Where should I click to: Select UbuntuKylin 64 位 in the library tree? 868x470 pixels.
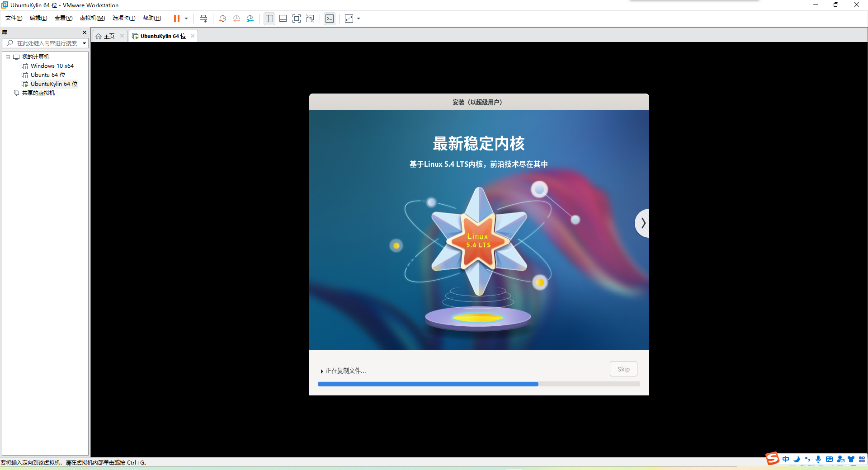tap(54, 84)
